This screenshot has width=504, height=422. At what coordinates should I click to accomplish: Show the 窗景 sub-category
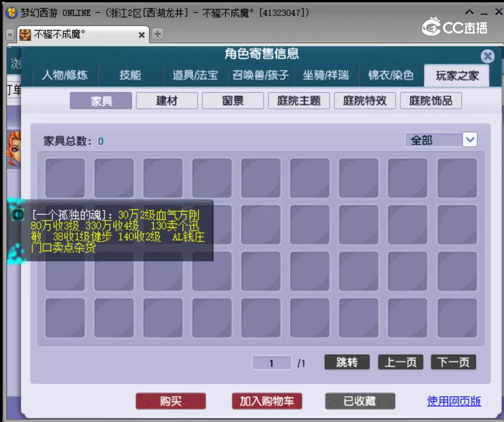click(233, 101)
